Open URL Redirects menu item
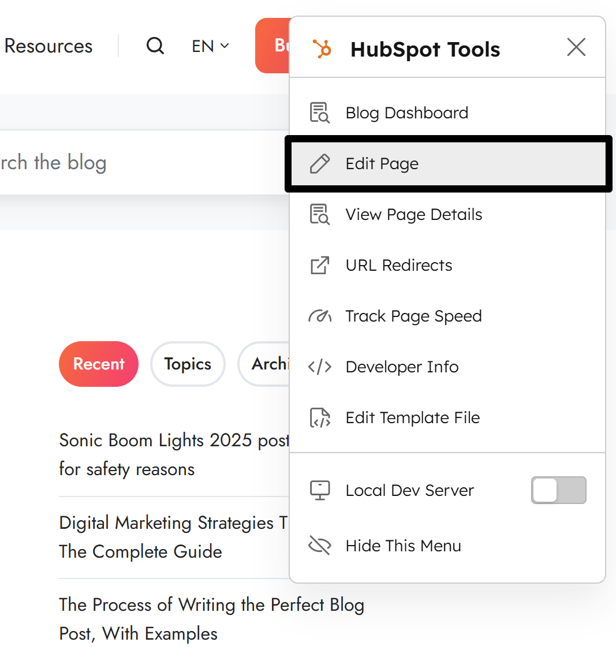The width and height of the screenshot is (616, 672). (x=447, y=266)
